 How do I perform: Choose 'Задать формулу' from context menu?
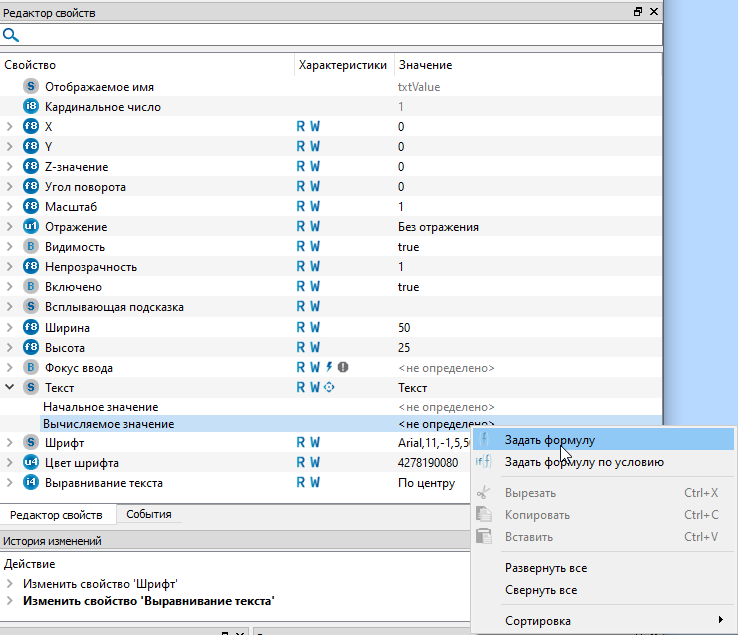click(x=550, y=440)
